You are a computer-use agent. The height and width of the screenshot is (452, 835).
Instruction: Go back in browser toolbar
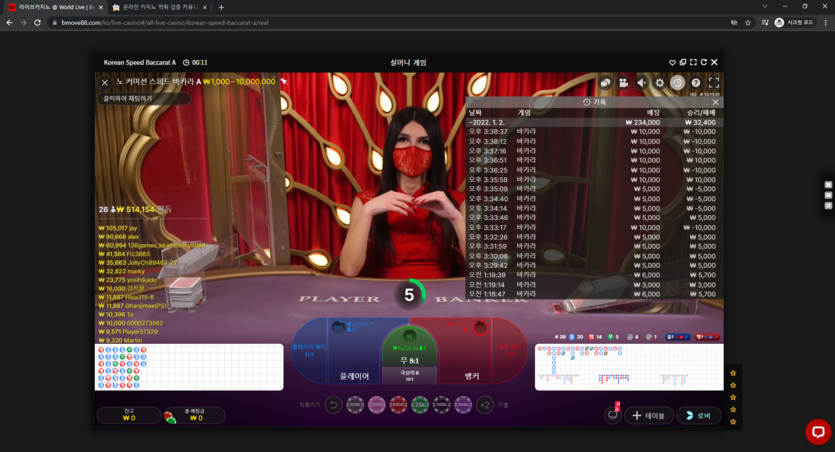pyautogui.click(x=9, y=22)
